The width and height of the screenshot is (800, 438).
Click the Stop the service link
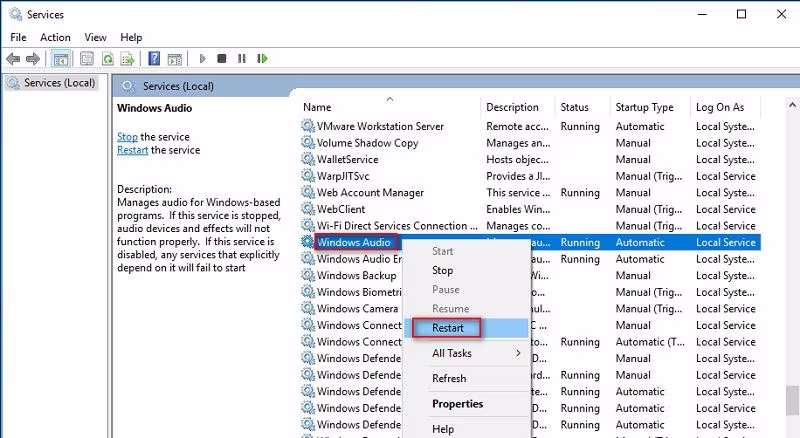click(127, 137)
